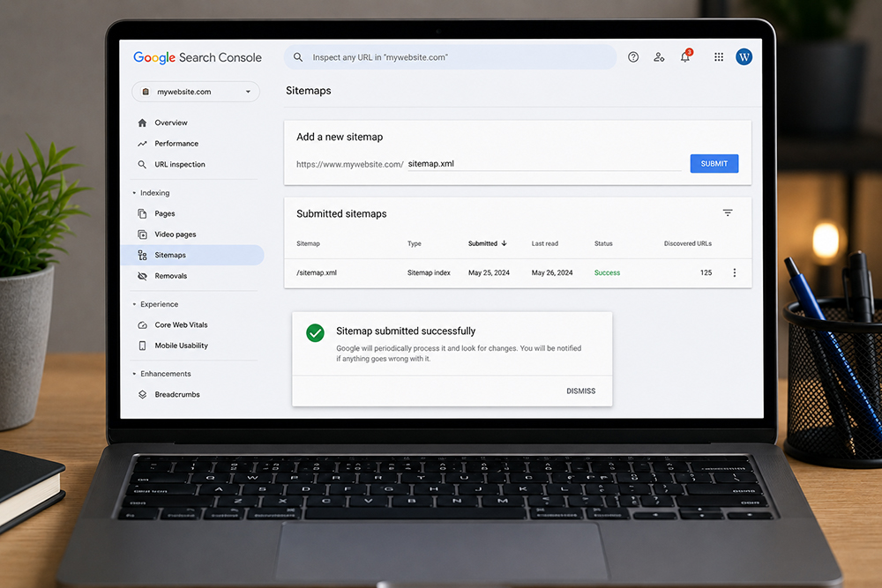Image resolution: width=882 pixels, height=588 pixels.
Task: Click the May 25, 2024 submitted date
Action: 489,272
